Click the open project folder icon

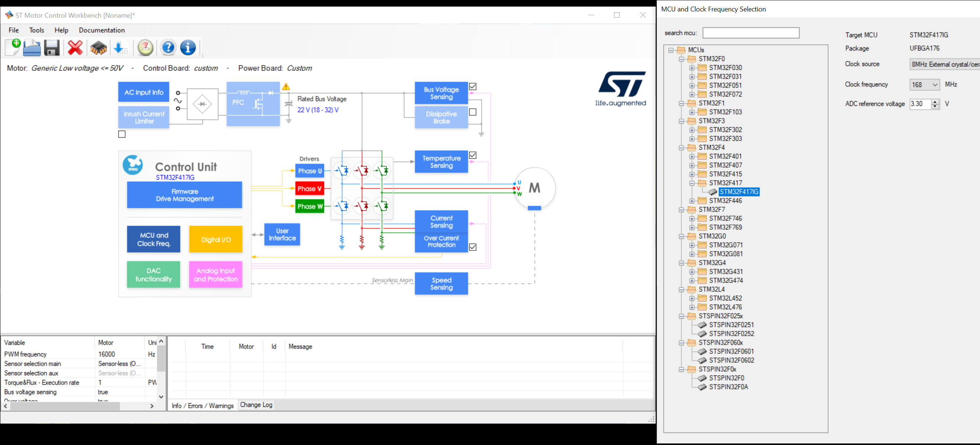[32, 48]
